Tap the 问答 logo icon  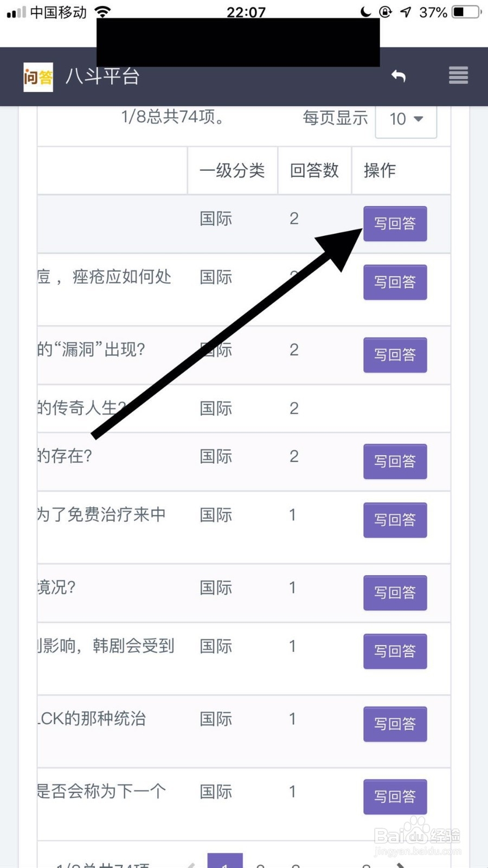[38, 77]
